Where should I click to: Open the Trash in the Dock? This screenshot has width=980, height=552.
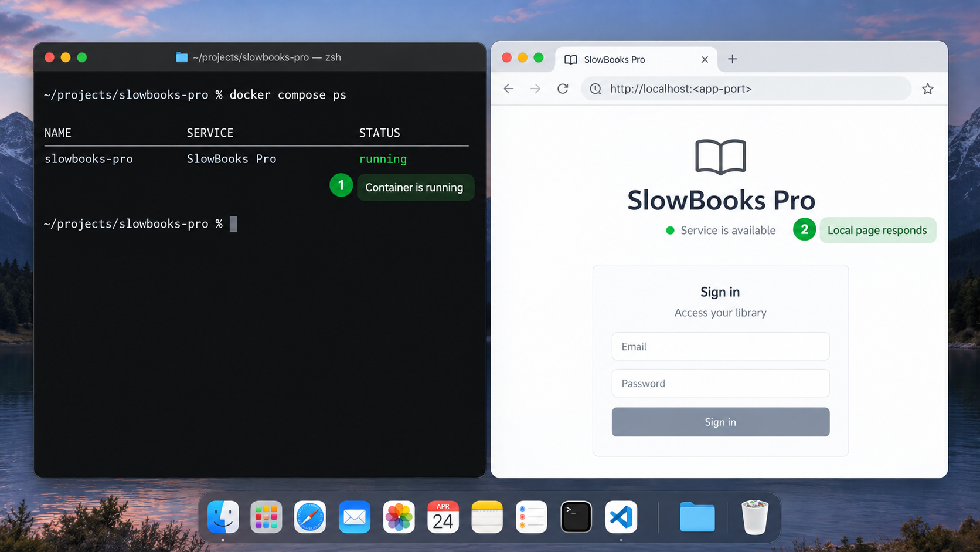point(755,517)
